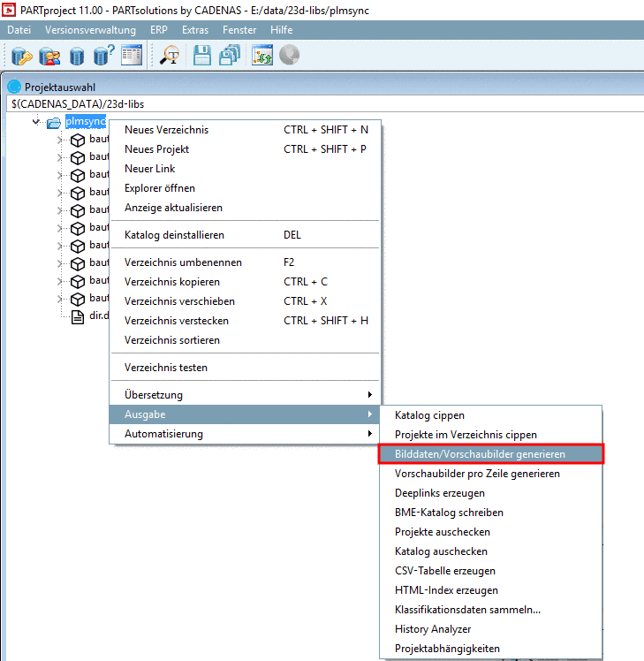644x661 pixels.
Task: Select BME-Katalog schreiben
Action: [491, 513]
